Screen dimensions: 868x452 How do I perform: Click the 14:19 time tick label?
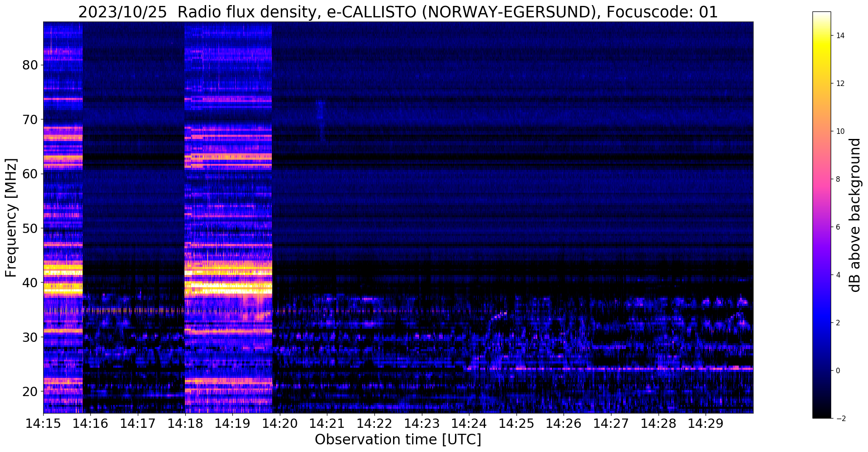point(232,423)
